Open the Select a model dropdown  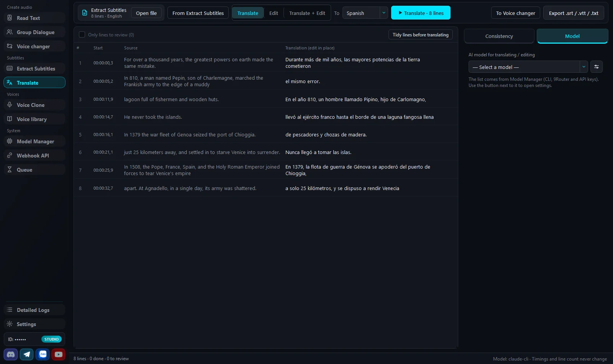point(528,67)
